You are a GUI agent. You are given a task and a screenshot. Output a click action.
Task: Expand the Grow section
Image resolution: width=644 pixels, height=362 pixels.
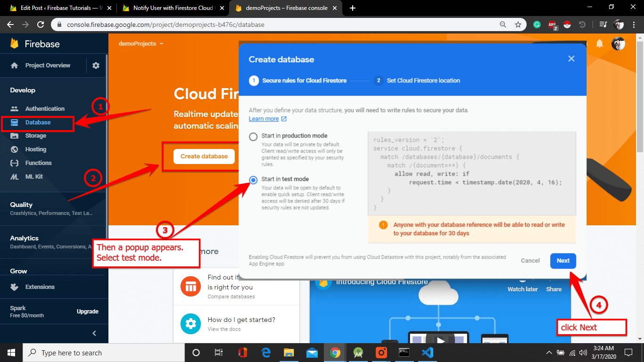pyautogui.click(x=19, y=271)
